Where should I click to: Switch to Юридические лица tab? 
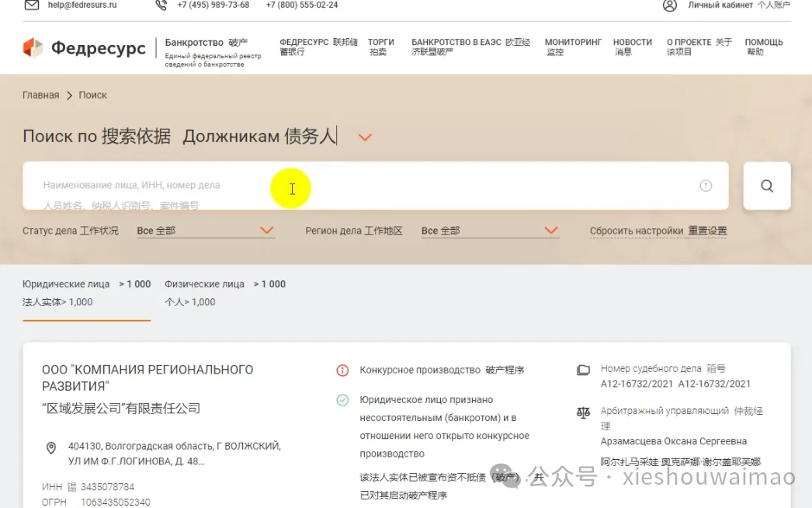86,293
